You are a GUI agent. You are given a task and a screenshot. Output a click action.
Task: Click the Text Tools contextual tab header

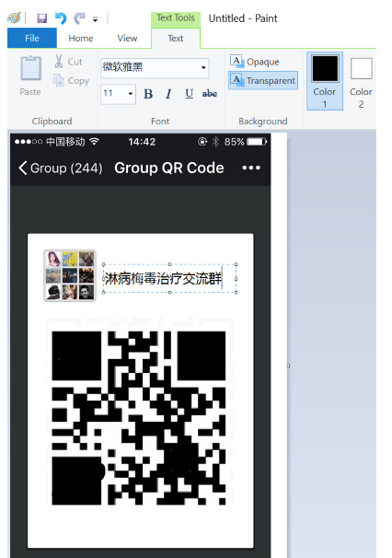pos(176,17)
